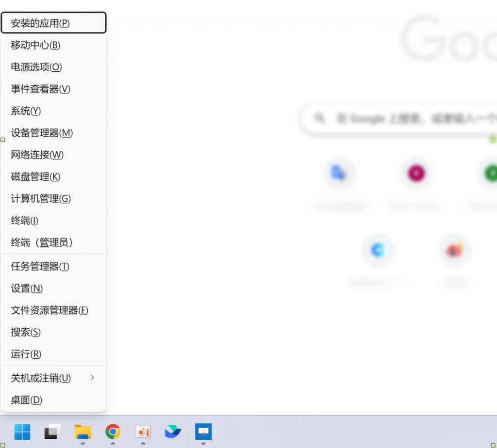
Task: Expand the 关机或注销 submenu arrow
Action: tap(92, 378)
